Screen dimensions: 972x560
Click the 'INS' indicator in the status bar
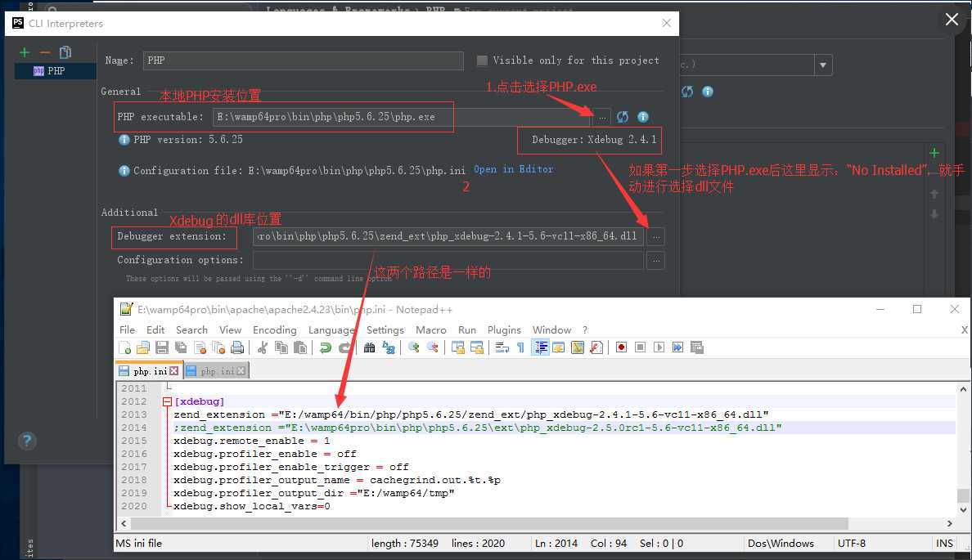pyautogui.click(x=944, y=544)
